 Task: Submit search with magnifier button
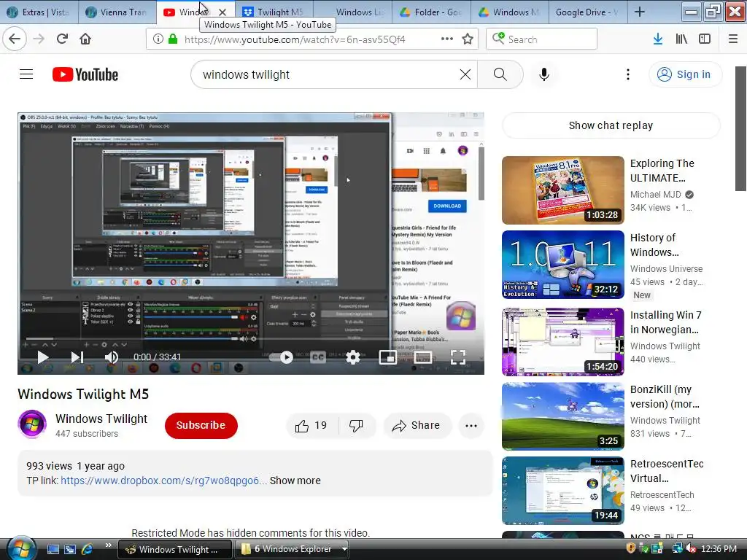[x=500, y=74]
